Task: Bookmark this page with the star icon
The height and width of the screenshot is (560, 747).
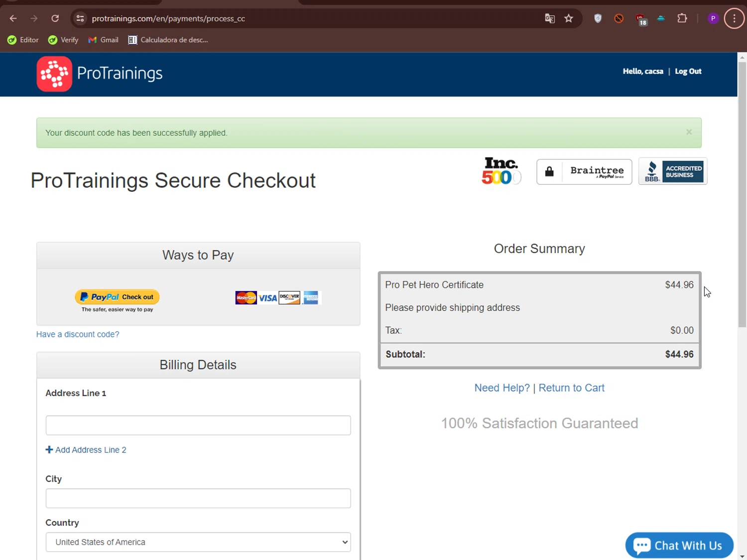Action: pyautogui.click(x=569, y=18)
